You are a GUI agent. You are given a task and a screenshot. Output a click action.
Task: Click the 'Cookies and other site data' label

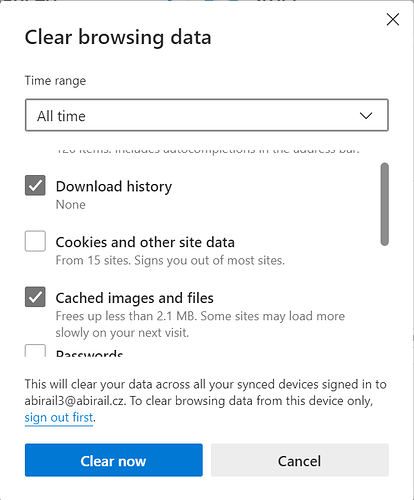click(x=145, y=242)
